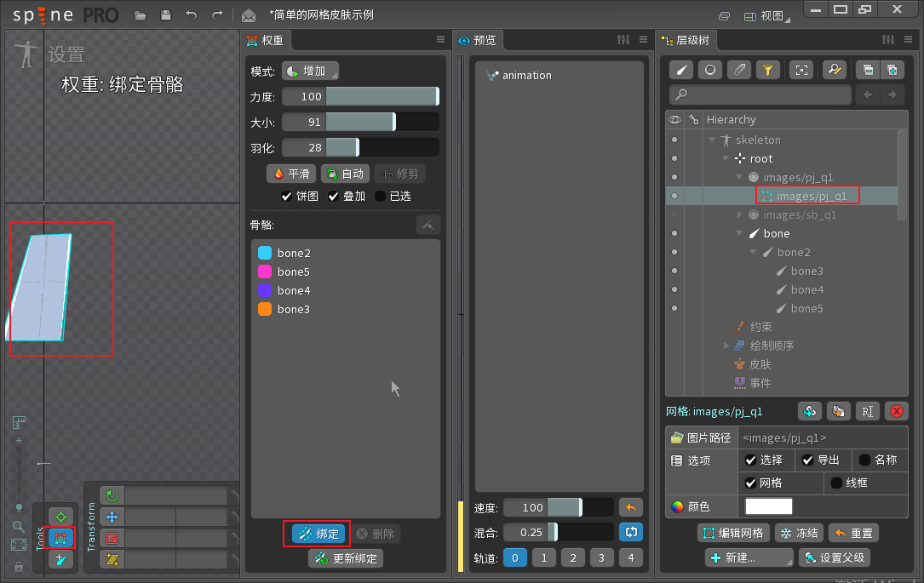924x583 pixels.
Task: Collapse the bone2 tree node
Action: tap(753, 252)
